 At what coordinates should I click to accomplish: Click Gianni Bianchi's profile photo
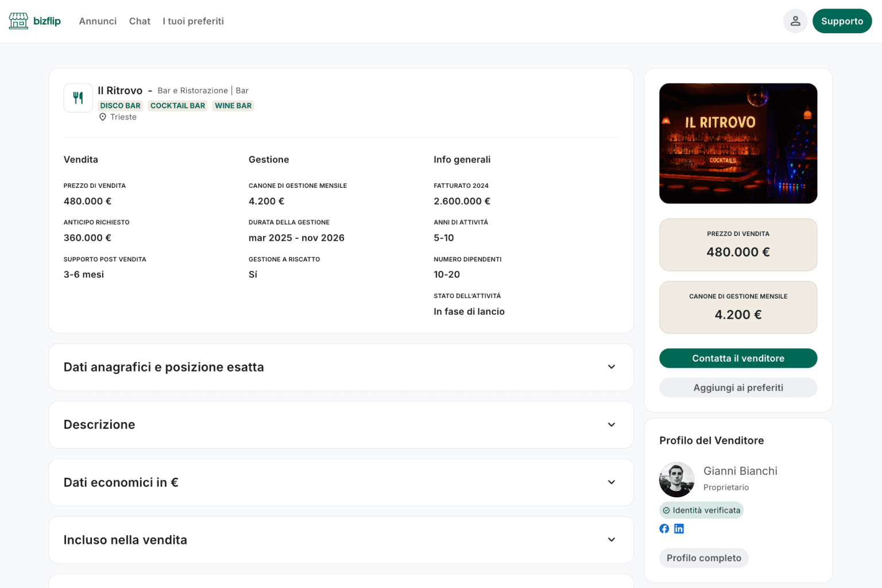pos(676,480)
